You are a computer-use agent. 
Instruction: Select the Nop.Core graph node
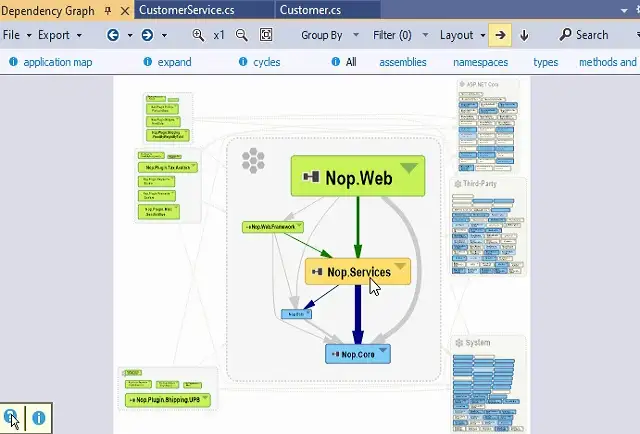tap(356, 354)
